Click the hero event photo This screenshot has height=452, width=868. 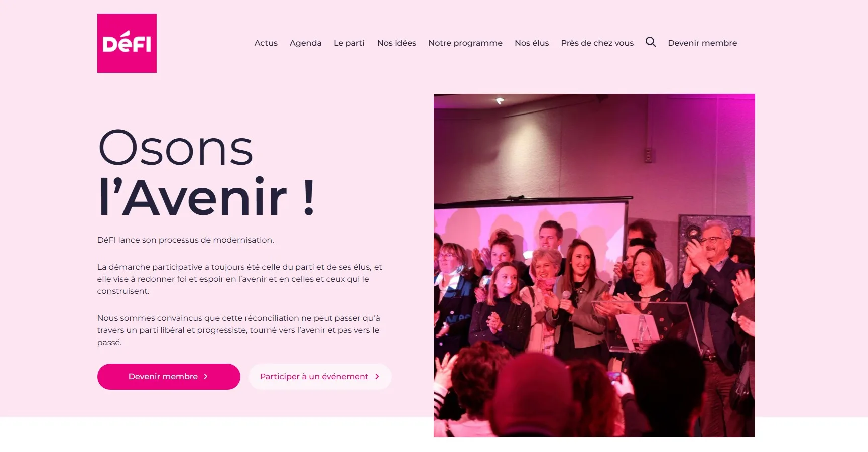click(594, 265)
